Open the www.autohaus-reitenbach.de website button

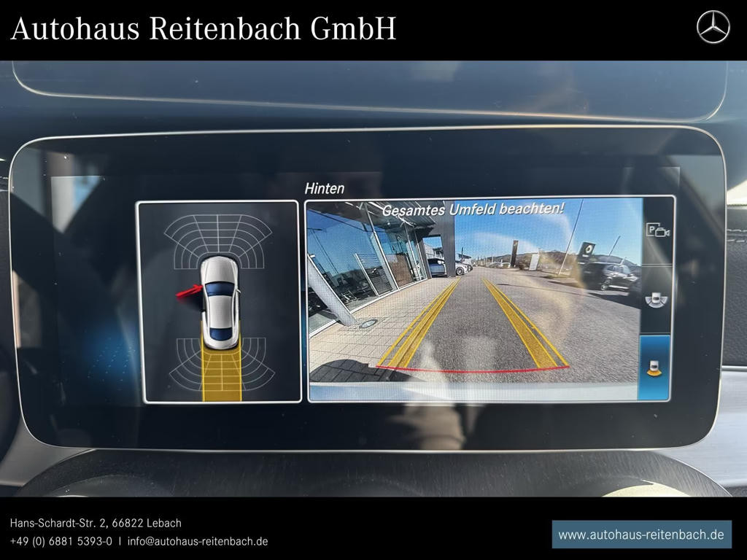(x=640, y=534)
